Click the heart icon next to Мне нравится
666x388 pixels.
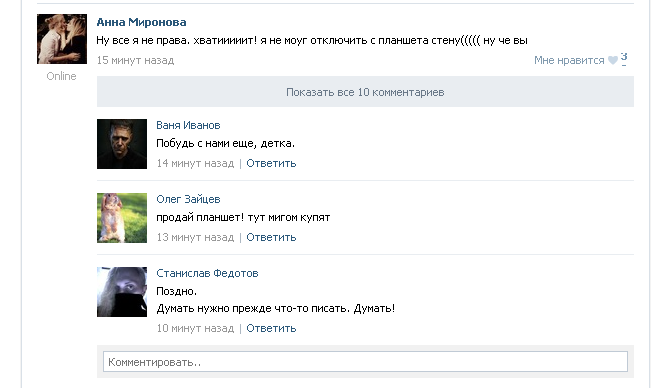[x=612, y=60]
